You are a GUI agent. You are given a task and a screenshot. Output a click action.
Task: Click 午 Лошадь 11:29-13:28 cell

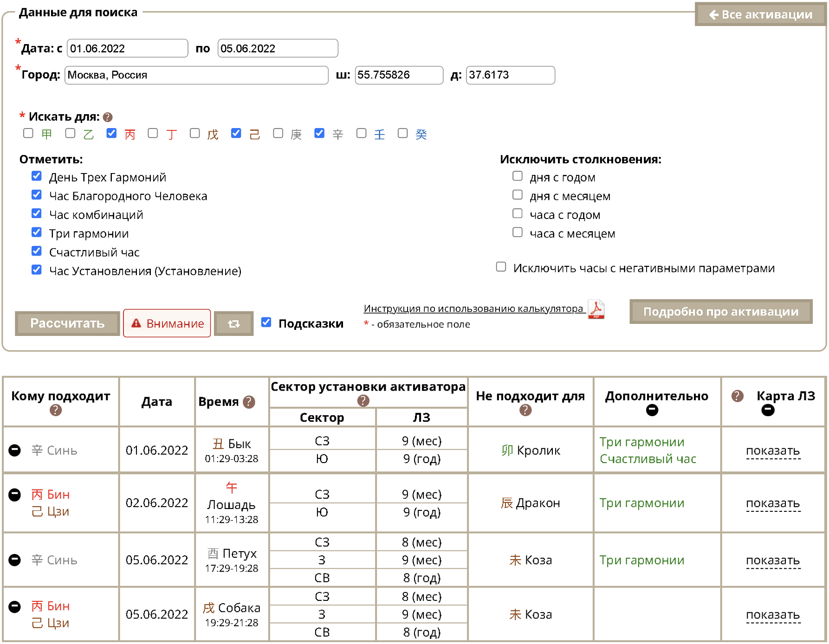tap(232, 503)
